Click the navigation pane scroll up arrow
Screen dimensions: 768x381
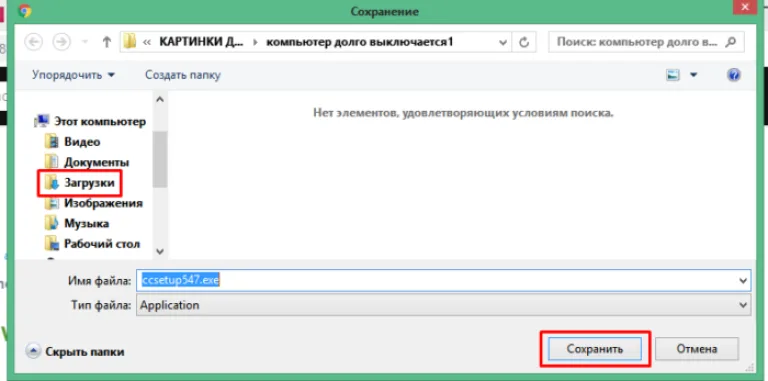(160, 99)
